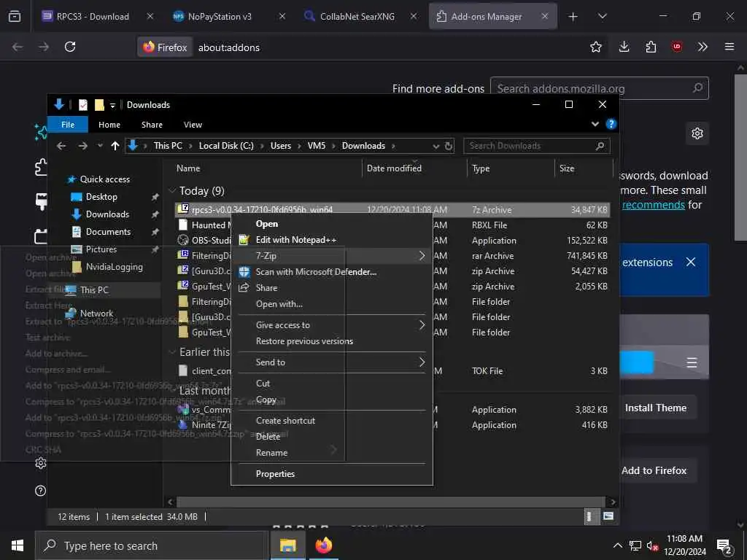Reload the Firefox page

70,47
